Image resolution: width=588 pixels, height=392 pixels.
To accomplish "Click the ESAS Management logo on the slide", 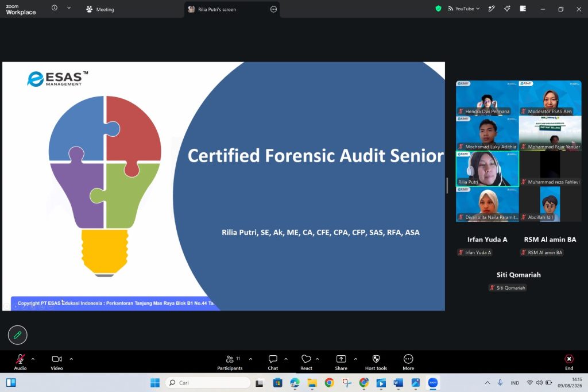I will 57,79.
